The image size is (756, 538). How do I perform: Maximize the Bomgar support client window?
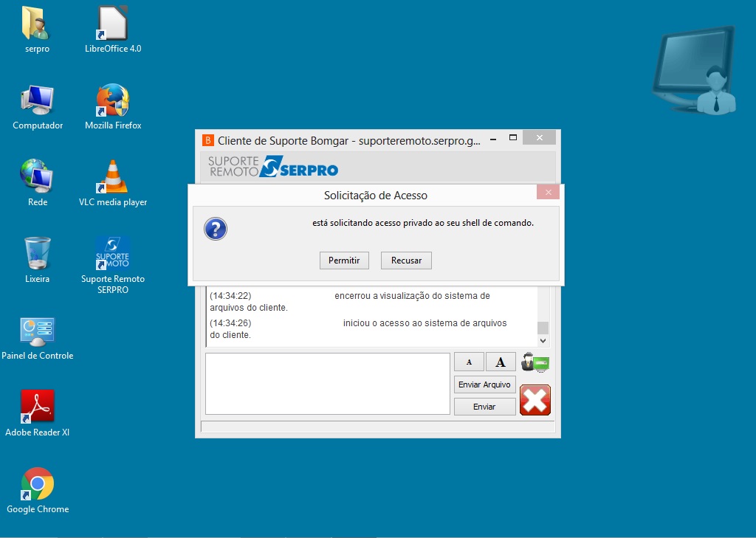pos(513,138)
